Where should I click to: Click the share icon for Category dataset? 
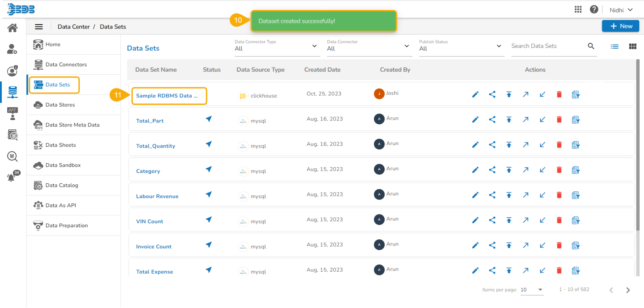point(492,170)
